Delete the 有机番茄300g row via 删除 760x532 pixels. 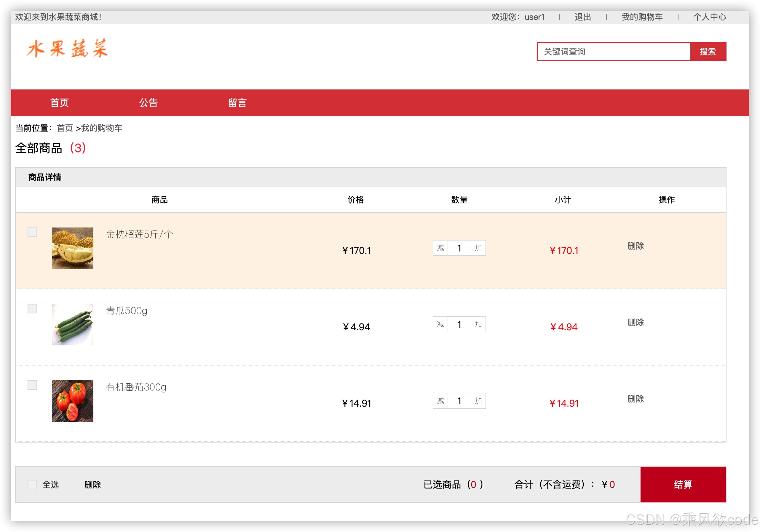click(x=635, y=399)
